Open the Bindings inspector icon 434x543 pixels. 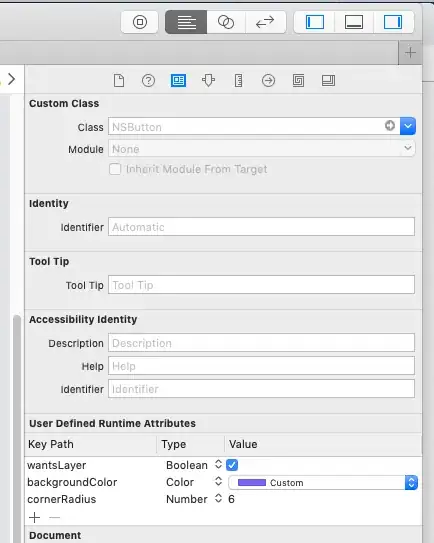[298, 81]
